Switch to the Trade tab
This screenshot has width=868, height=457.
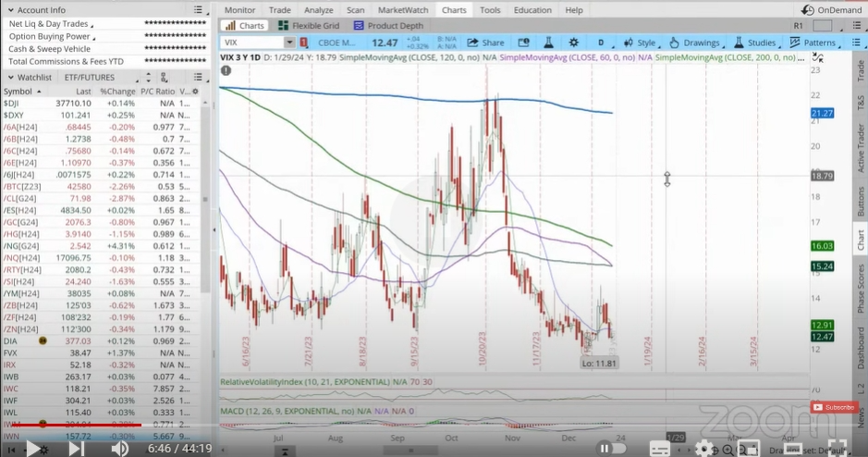click(x=279, y=10)
